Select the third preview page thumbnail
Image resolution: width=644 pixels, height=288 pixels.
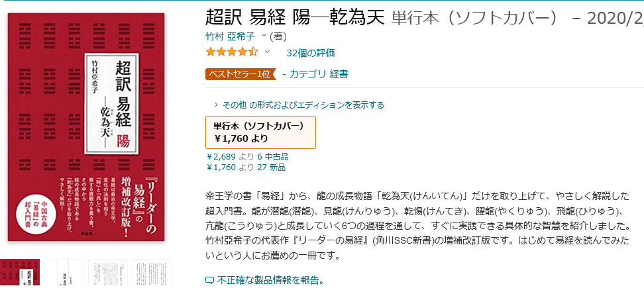[x=108, y=272]
